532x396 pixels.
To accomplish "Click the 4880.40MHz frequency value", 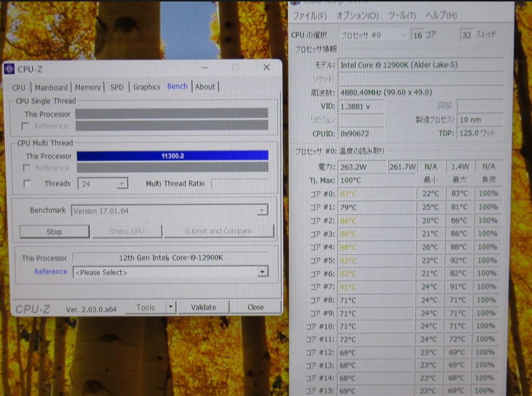I will click(x=386, y=93).
